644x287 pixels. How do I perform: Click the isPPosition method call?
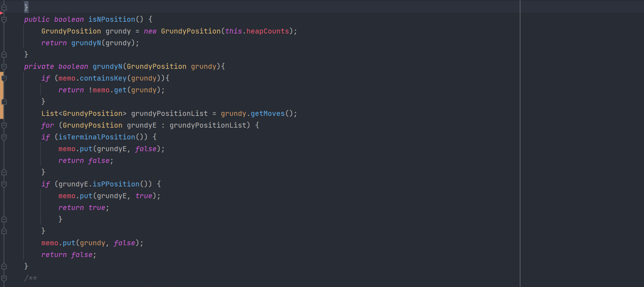pyautogui.click(x=116, y=184)
